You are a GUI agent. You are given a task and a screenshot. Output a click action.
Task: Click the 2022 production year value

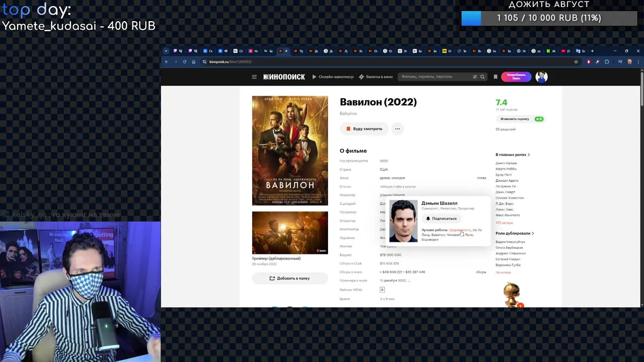point(384,161)
